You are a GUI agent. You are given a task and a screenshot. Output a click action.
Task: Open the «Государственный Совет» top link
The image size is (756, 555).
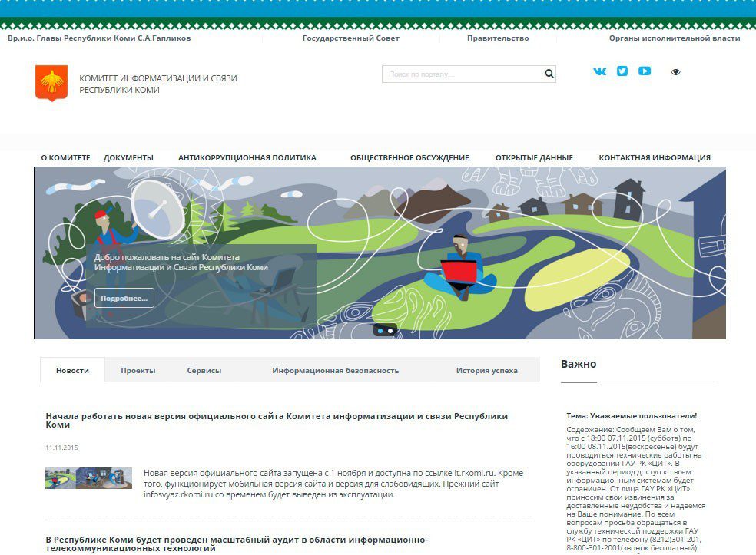point(351,38)
